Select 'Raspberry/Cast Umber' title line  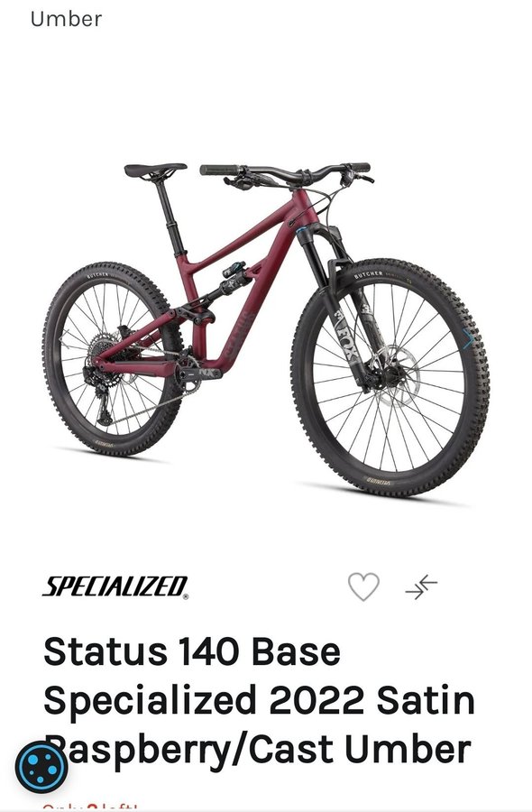(x=257, y=750)
